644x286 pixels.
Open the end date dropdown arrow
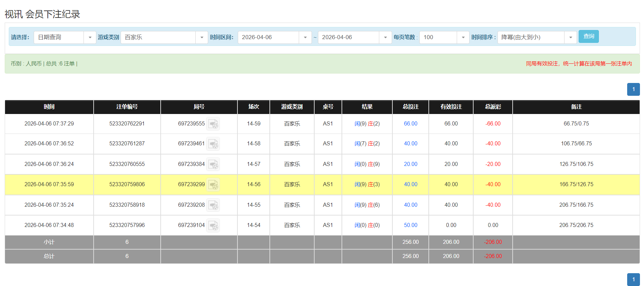click(385, 37)
